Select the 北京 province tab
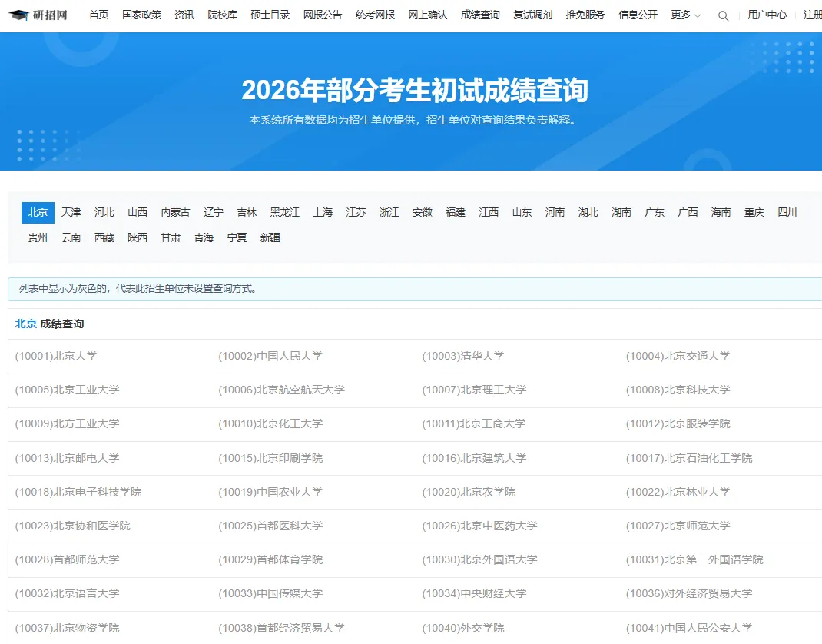The width and height of the screenshot is (822, 644). tap(38, 212)
